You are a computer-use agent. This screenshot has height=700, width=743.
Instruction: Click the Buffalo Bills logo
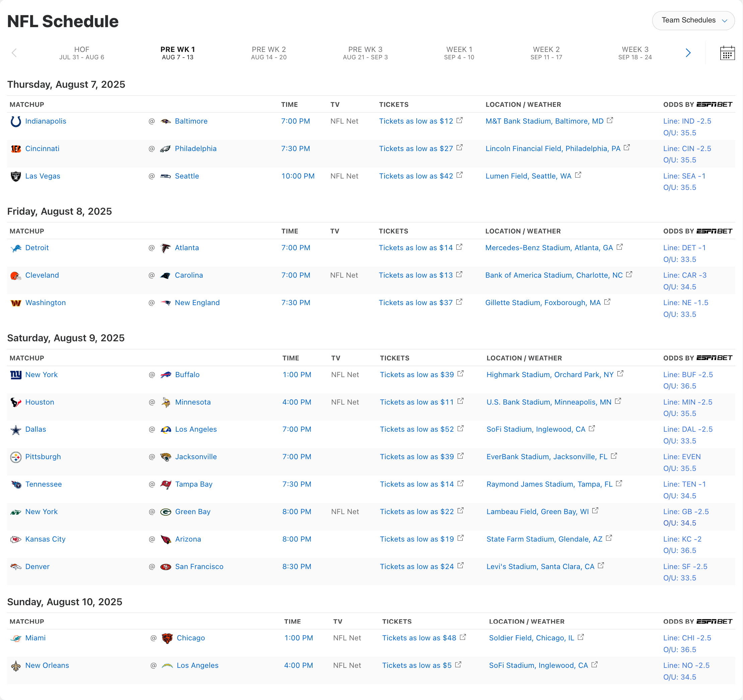coord(166,375)
